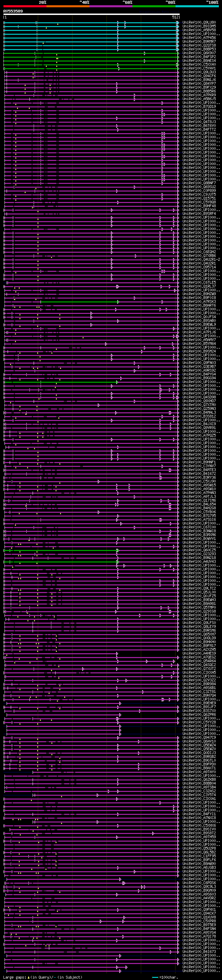Image resolution: width=222 pixels, height=980 pixels.
Task: Open the UniRef100_Q2QTS8 hit label
Action: (x=199, y=45)
